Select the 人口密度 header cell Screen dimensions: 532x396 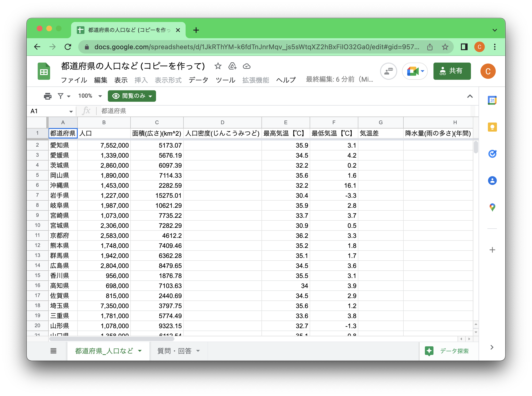point(222,133)
